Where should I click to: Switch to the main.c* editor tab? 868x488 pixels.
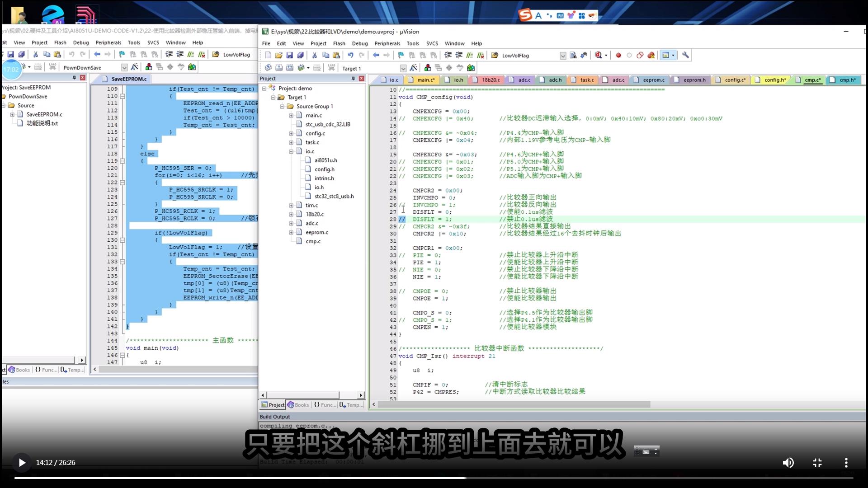pos(422,80)
